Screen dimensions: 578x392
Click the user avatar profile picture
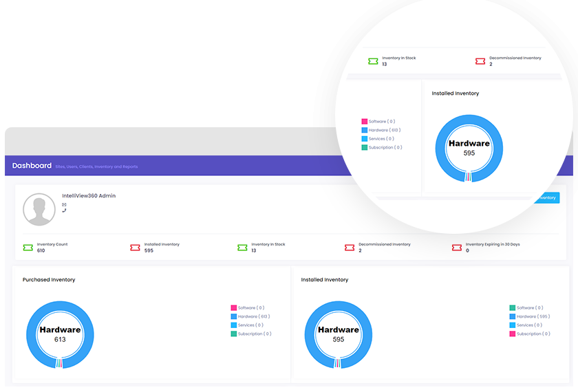pyautogui.click(x=39, y=209)
